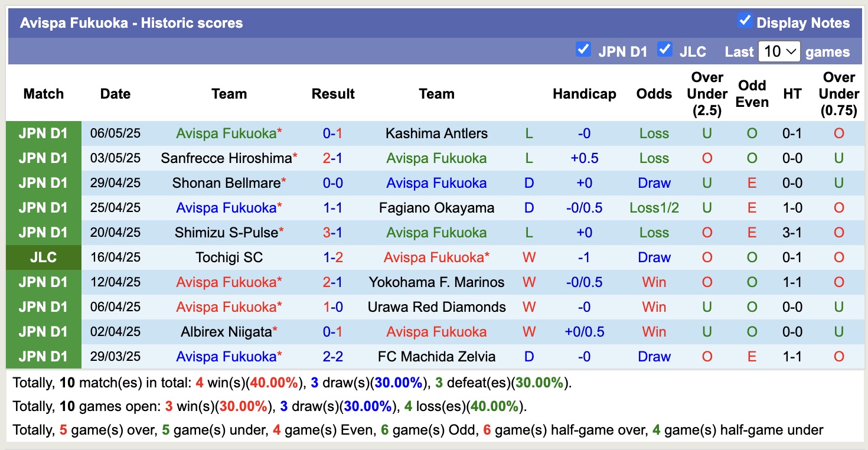Select the Kashima Antlers opponent link

pyautogui.click(x=436, y=133)
